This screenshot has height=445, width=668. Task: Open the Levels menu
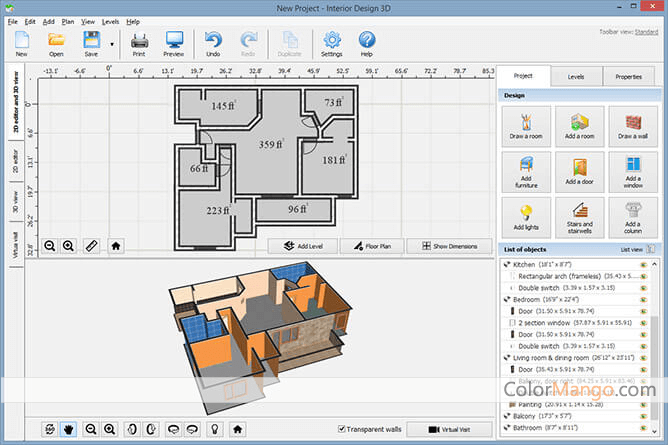point(110,22)
